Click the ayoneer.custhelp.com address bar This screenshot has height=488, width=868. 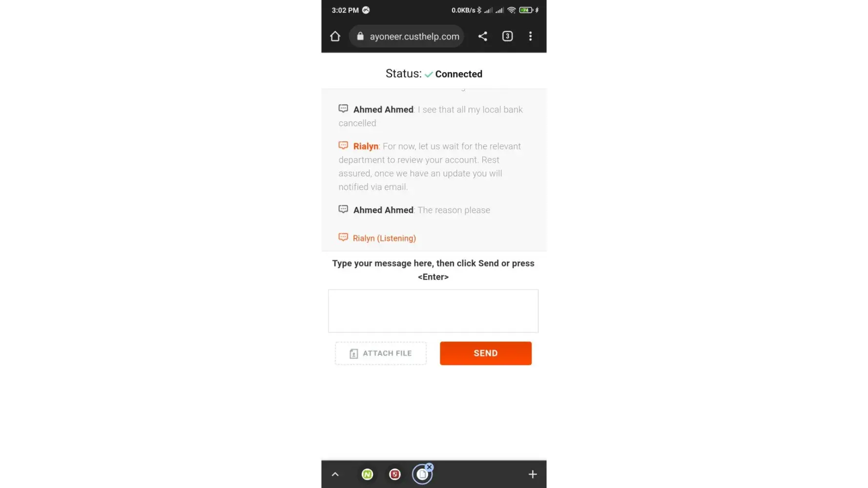407,36
